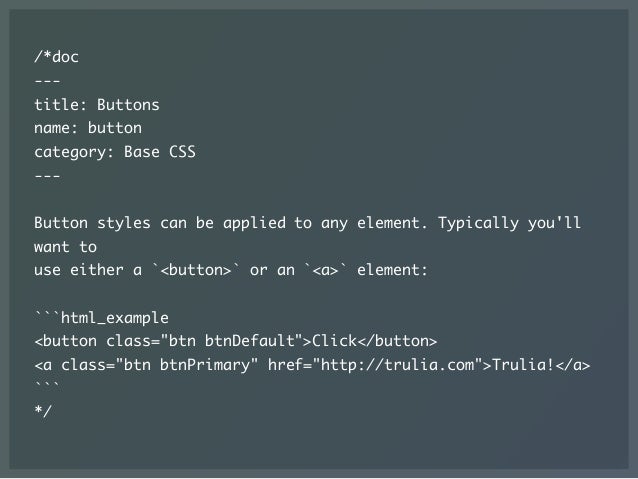Image resolution: width=638 pixels, height=479 pixels.
Task: Click the `<button>` inline code text
Action: (196, 270)
